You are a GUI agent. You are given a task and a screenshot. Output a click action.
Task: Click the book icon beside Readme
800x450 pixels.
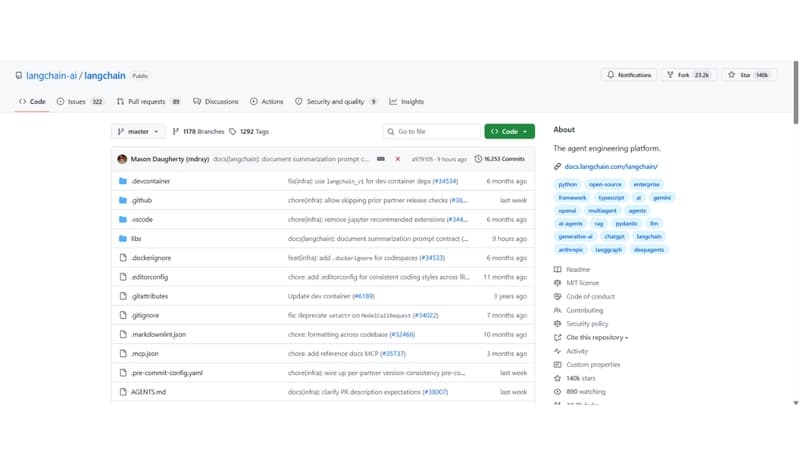[x=557, y=269]
